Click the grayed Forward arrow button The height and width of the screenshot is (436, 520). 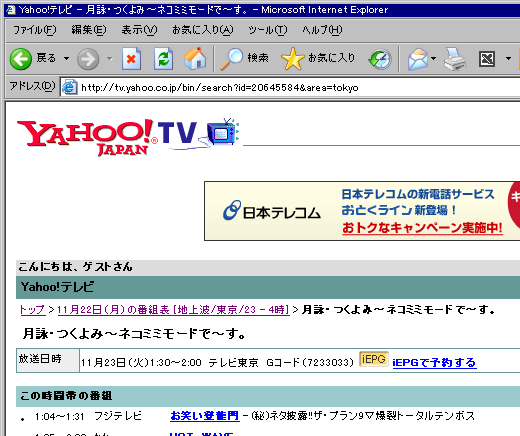pyautogui.click(x=88, y=59)
